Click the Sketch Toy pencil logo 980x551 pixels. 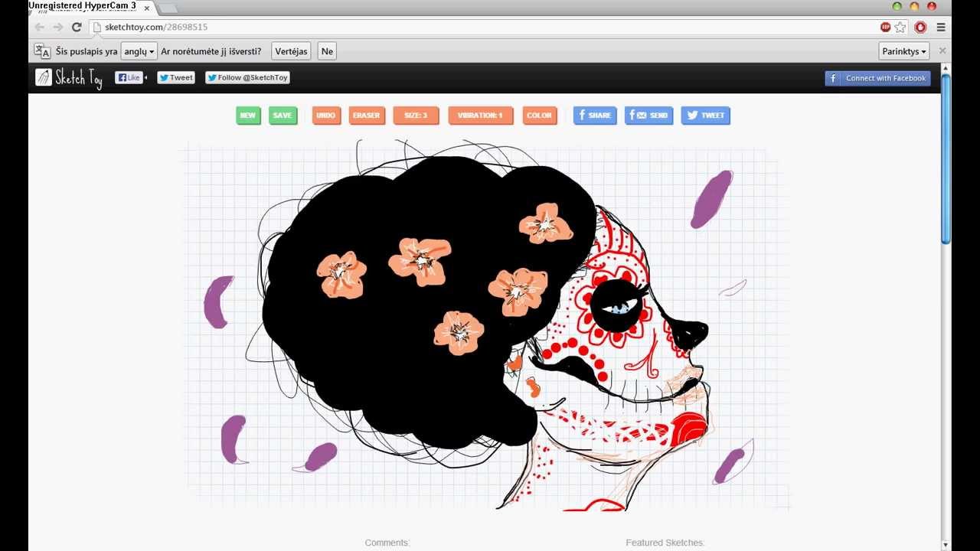[44, 77]
